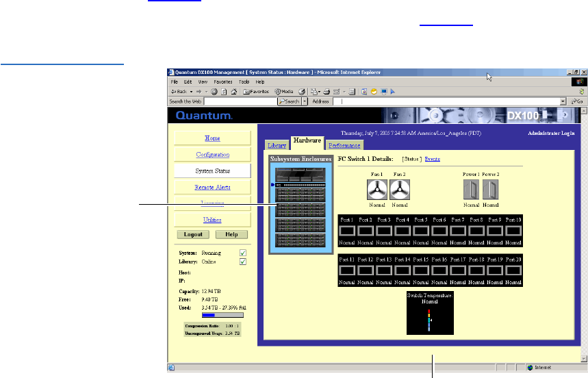Open the Mail icon dropdown arrow
The width and height of the screenshot is (588, 378).
[x=320, y=92]
